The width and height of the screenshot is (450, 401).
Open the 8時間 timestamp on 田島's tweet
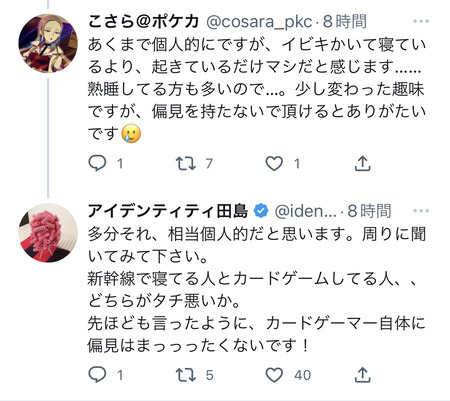pos(369,211)
